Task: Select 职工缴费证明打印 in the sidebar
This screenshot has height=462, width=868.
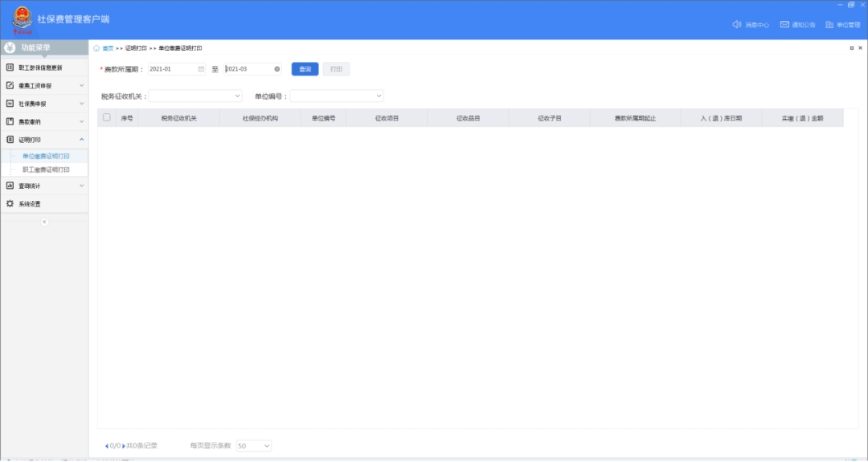Action: (x=46, y=170)
